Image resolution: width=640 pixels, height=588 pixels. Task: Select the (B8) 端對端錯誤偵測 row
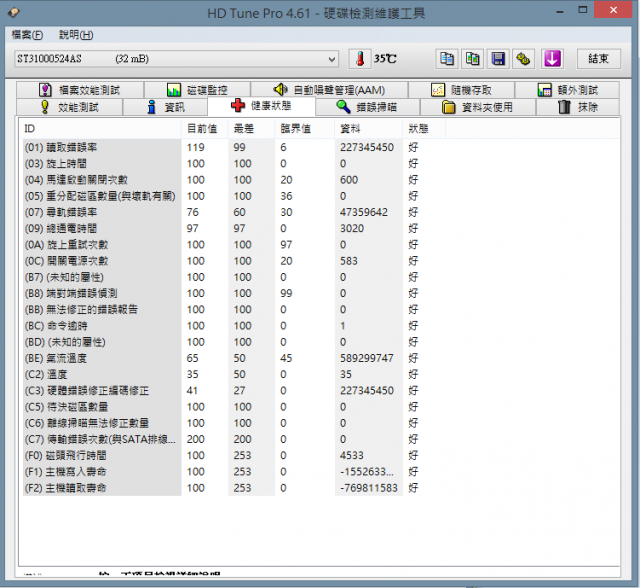coord(234,293)
